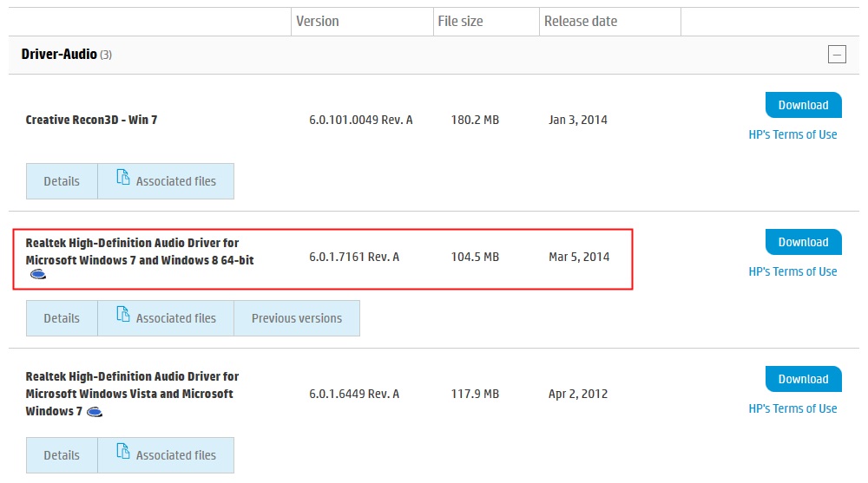
Task: Open Associated files for Creative Recon3D
Action: coord(166,181)
